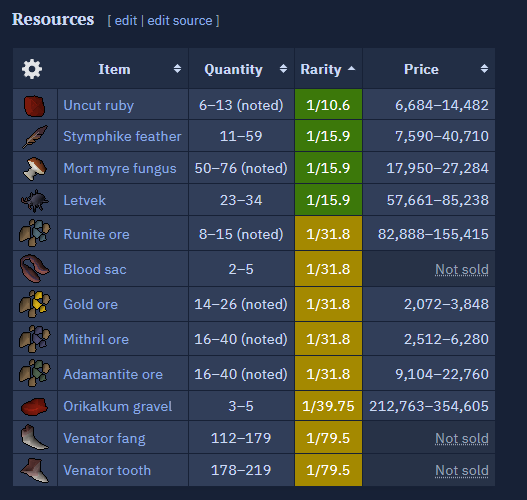The height and width of the screenshot is (500, 527).
Task: Click the Mithril ore icon
Action: tap(35, 339)
